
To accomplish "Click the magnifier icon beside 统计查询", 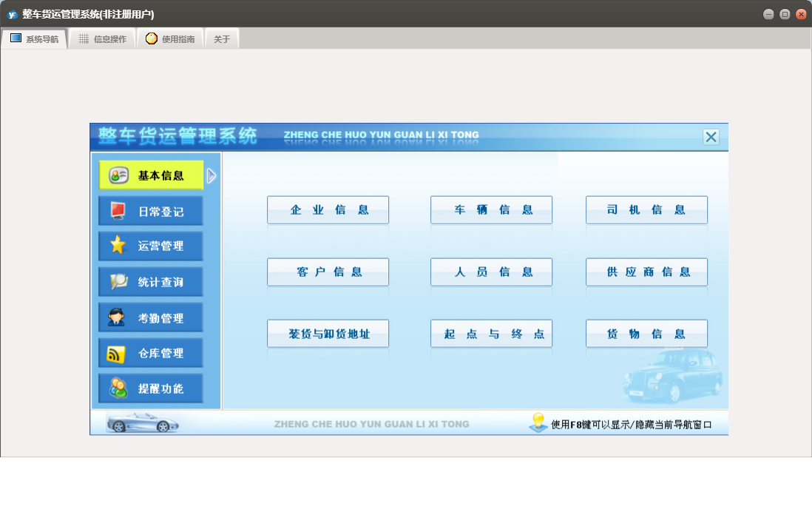I will tap(118, 282).
